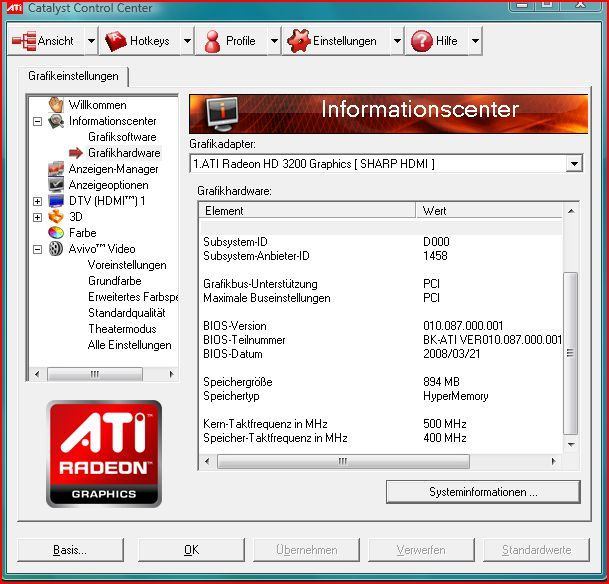This screenshot has height=584, width=609.
Task: Click the Informationscenter tree icon
Action: click(56, 121)
